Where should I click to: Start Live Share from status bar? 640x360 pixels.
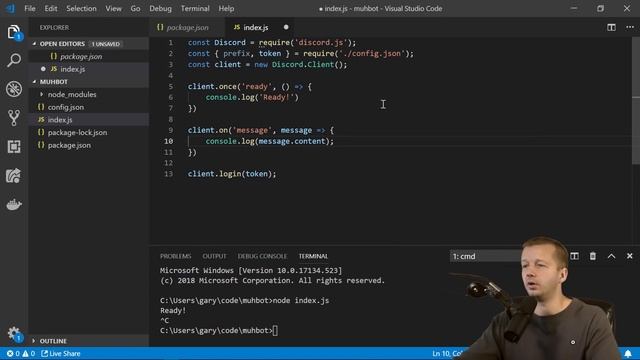(61, 353)
